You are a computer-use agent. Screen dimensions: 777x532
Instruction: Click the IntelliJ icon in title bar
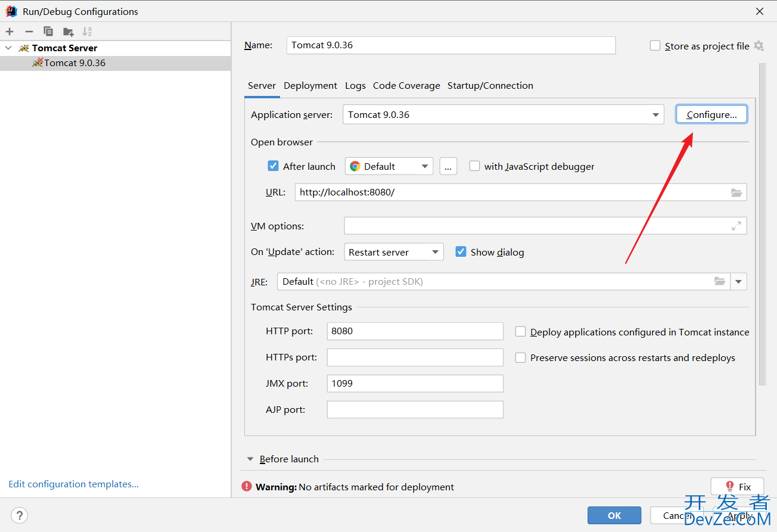(x=11, y=11)
